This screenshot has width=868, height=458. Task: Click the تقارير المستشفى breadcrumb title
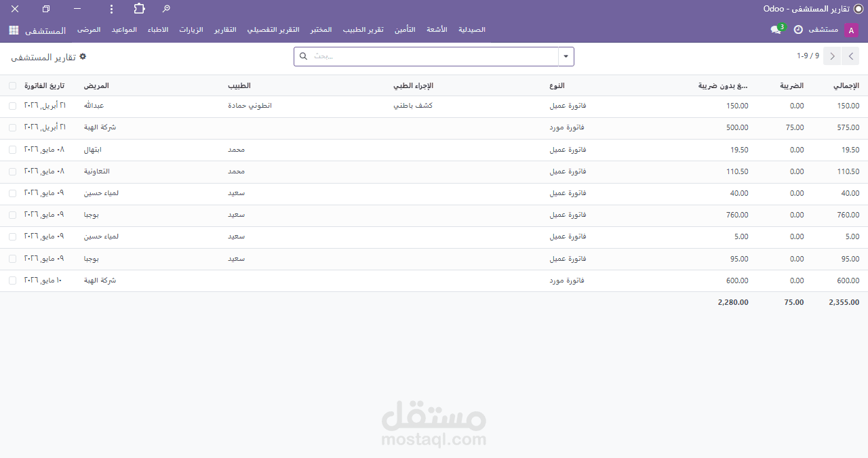[x=42, y=58]
